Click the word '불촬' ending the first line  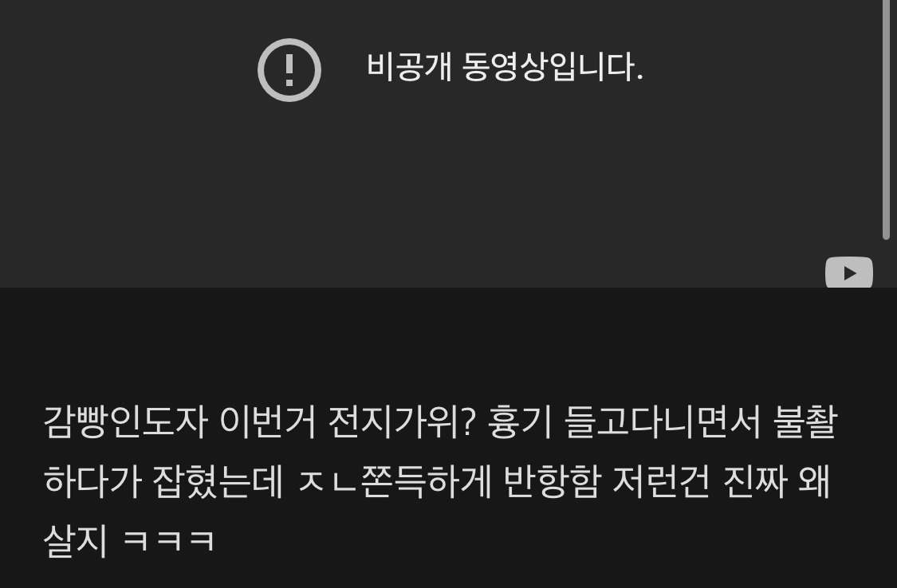click(x=805, y=422)
